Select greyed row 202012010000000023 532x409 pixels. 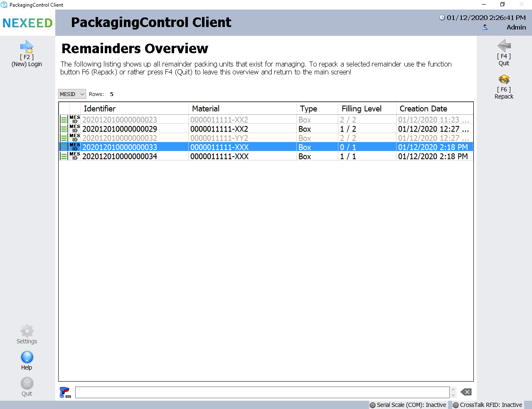click(x=120, y=120)
